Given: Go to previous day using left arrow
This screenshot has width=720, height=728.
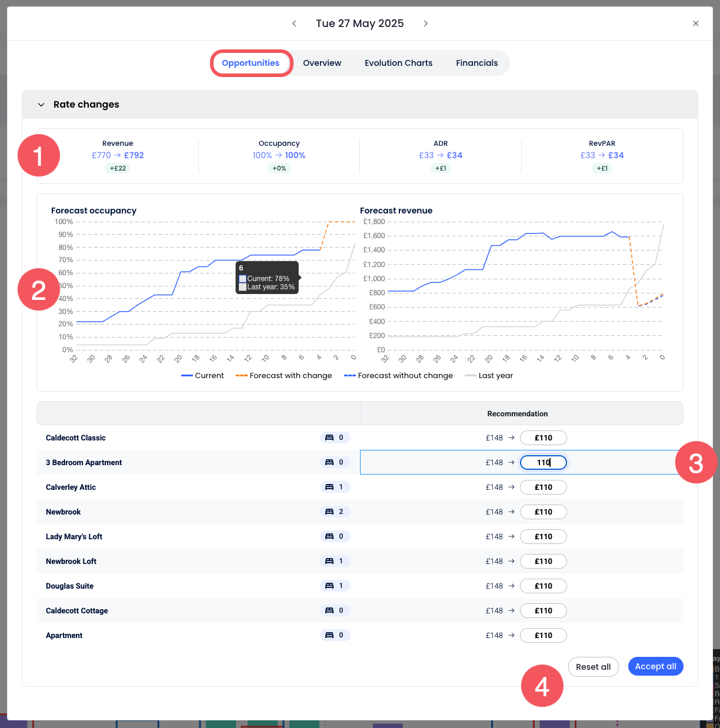Looking at the screenshot, I should pyautogui.click(x=294, y=24).
